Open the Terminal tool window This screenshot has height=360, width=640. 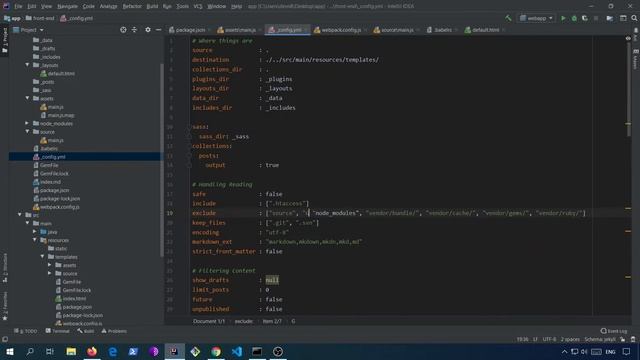pyautogui.click(x=58, y=331)
